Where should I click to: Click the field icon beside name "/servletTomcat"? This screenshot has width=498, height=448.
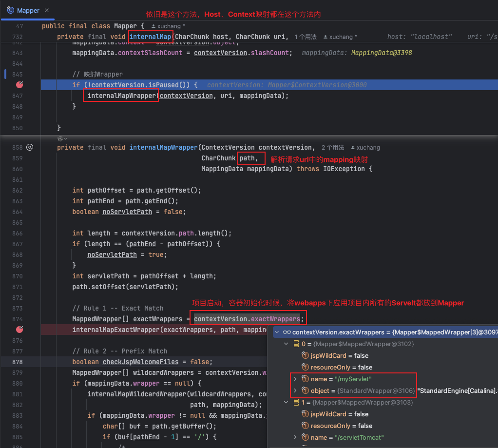(305, 437)
